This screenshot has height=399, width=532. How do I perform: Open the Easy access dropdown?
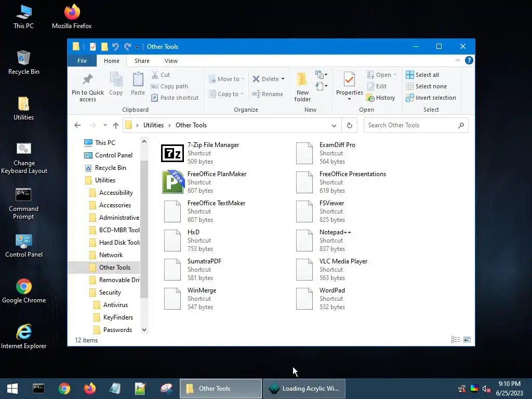(321, 86)
